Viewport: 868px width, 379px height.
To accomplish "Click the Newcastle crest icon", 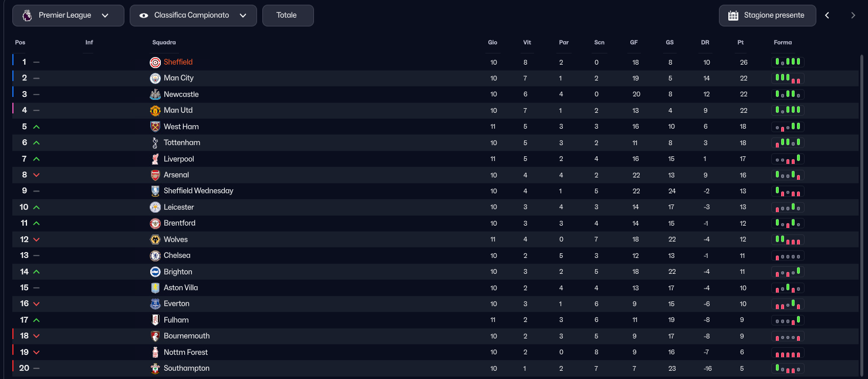I will [x=155, y=95].
